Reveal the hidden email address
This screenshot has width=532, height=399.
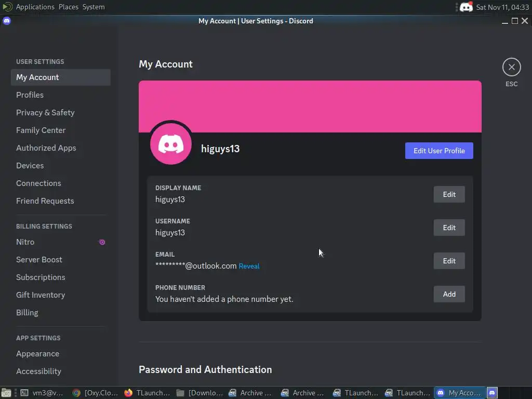pyautogui.click(x=249, y=267)
